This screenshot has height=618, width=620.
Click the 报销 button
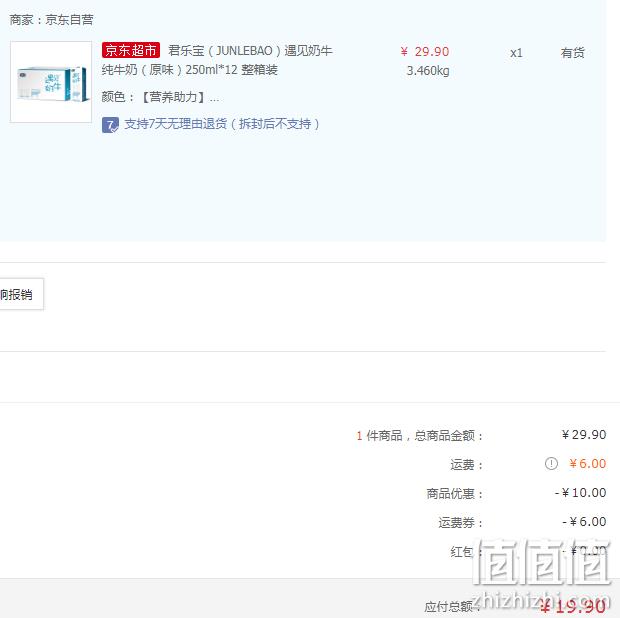[21, 294]
